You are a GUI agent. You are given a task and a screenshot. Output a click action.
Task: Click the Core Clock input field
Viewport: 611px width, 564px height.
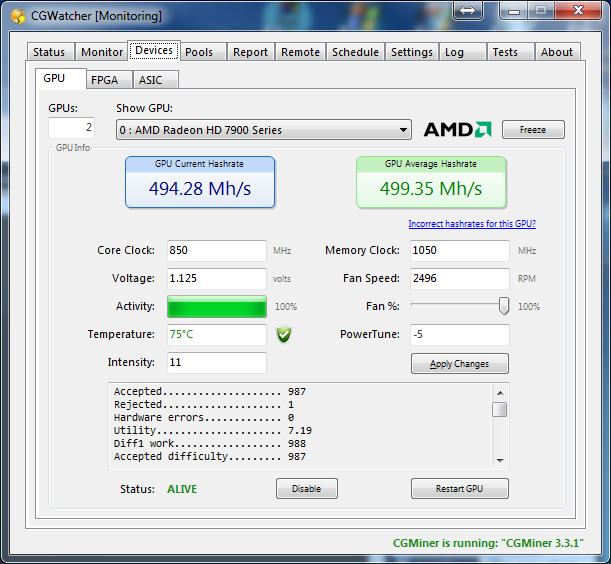[217, 250]
